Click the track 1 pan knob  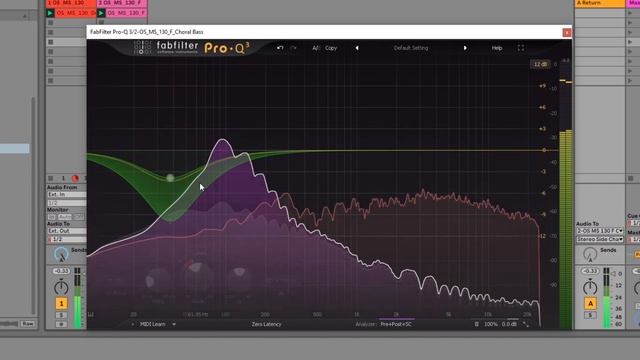(x=61, y=287)
